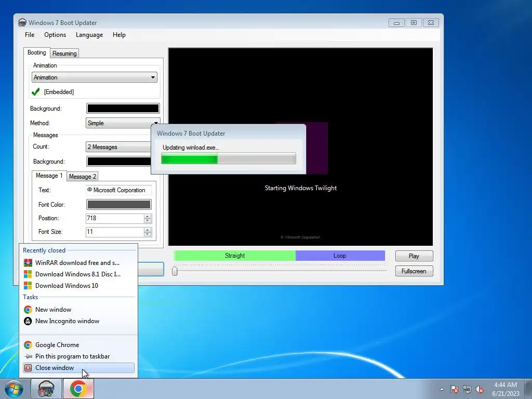
Task: Switch to the Resuming tab
Action: click(64, 54)
